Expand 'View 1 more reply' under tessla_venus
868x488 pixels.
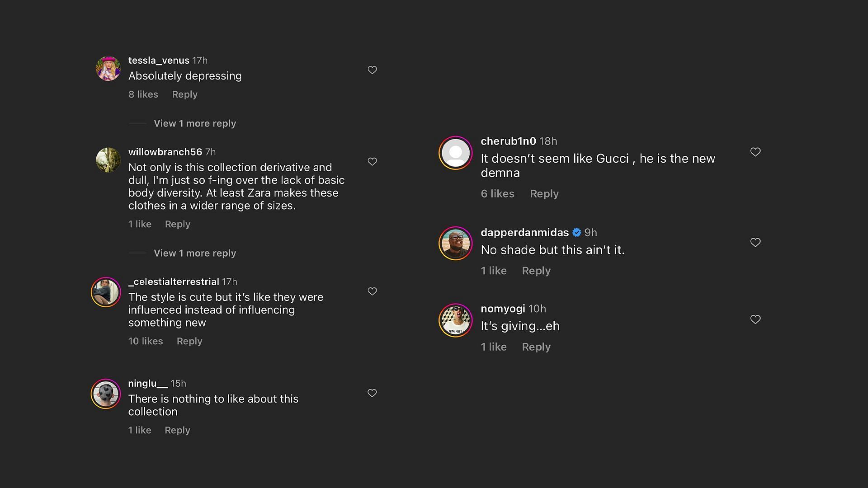[x=194, y=123]
